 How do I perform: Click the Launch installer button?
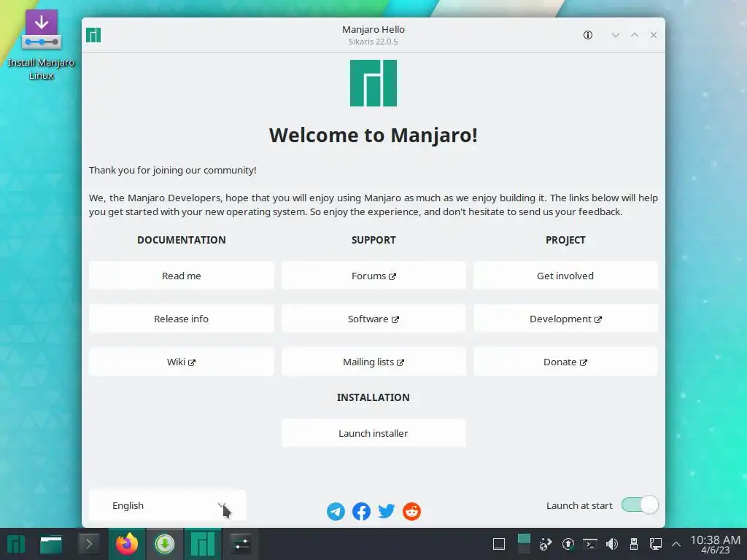pos(373,433)
